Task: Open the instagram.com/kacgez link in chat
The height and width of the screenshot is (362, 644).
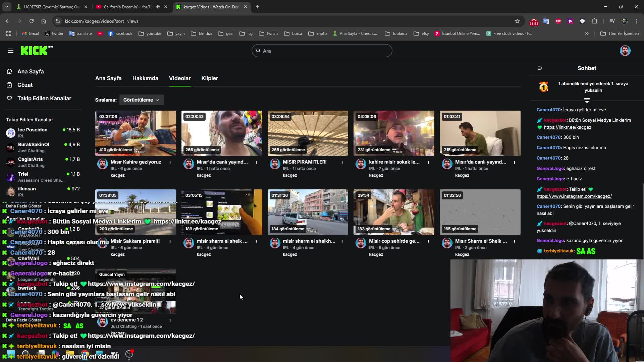Action: 574,196
